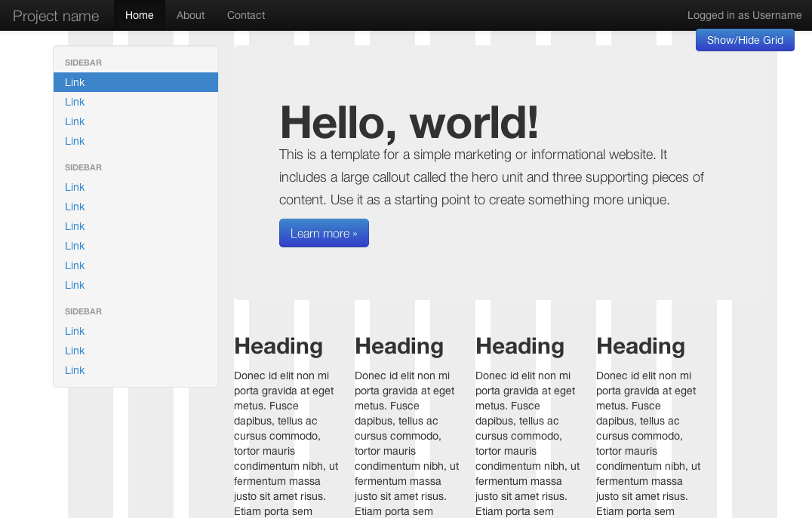The image size is (812, 518).
Task: Choose last Link in top sidebar group
Action: (x=75, y=141)
